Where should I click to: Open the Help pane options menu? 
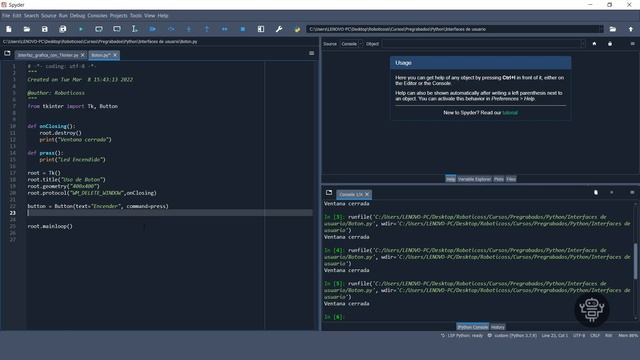632,44
